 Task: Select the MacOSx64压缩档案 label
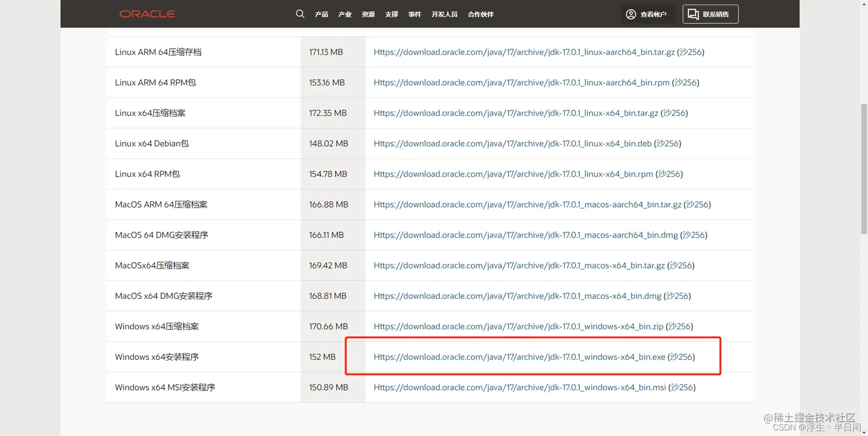click(x=152, y=265)
